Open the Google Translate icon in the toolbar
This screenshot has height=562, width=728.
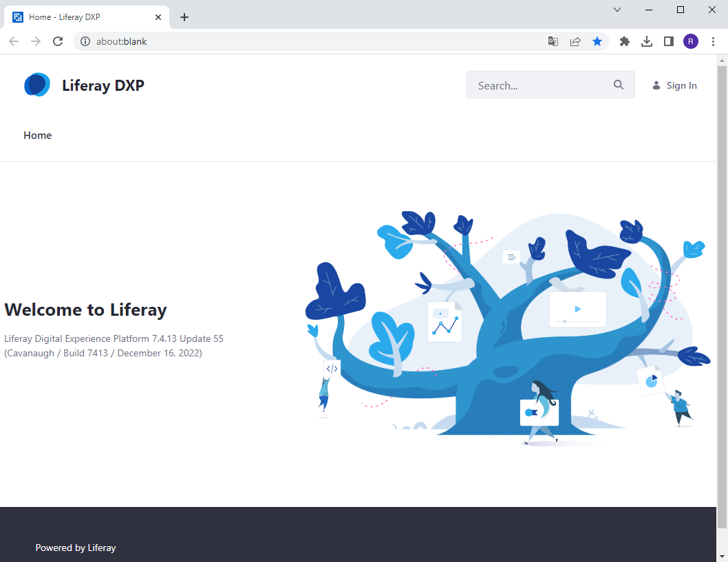coord(553,41)
